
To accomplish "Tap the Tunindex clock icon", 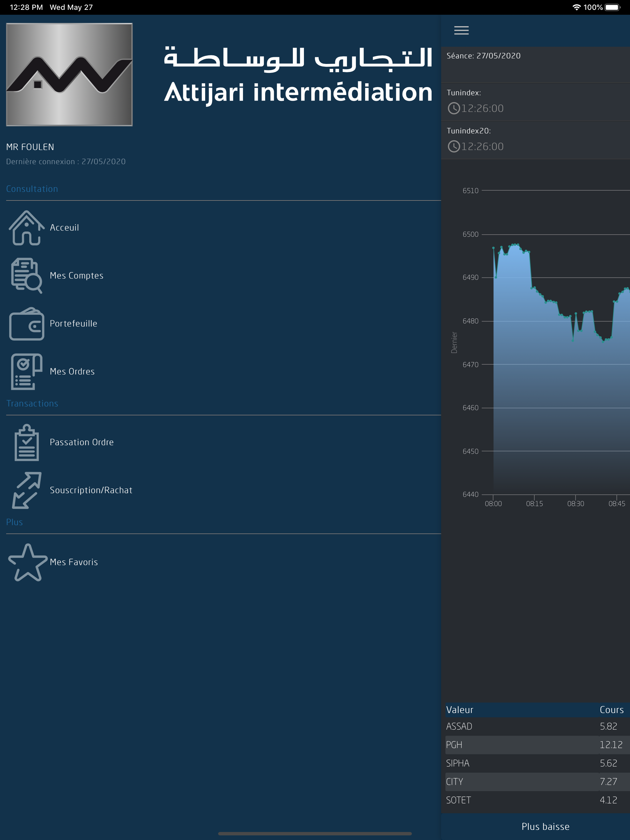I will coord(454,109).
